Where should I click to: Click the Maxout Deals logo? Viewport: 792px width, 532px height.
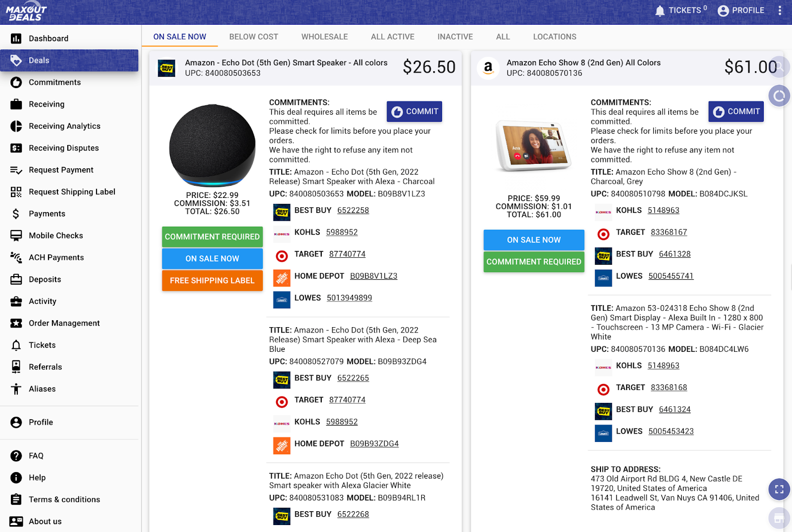[x=26, y=13]
